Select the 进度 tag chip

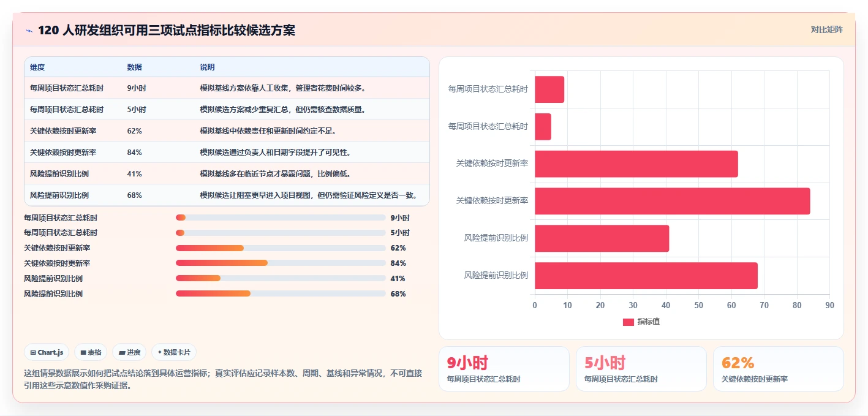129,352
